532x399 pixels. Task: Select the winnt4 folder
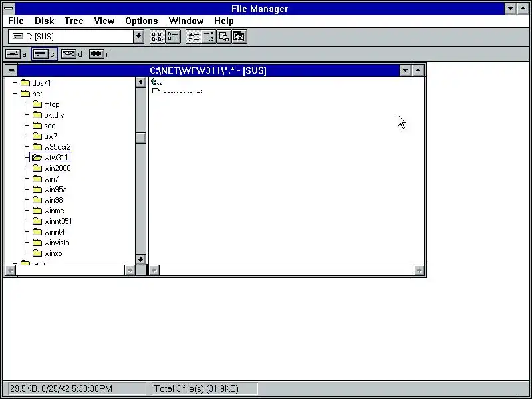pyautogui.click(x=49, y=232)
